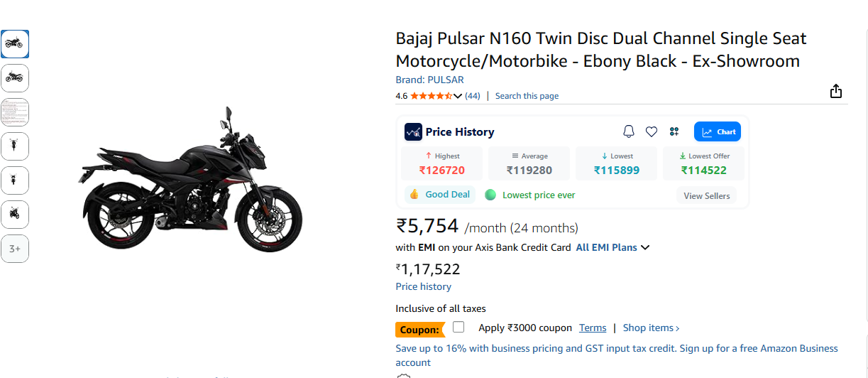Add to wishlist with the heart icon
868x378 pixels.
652,131
